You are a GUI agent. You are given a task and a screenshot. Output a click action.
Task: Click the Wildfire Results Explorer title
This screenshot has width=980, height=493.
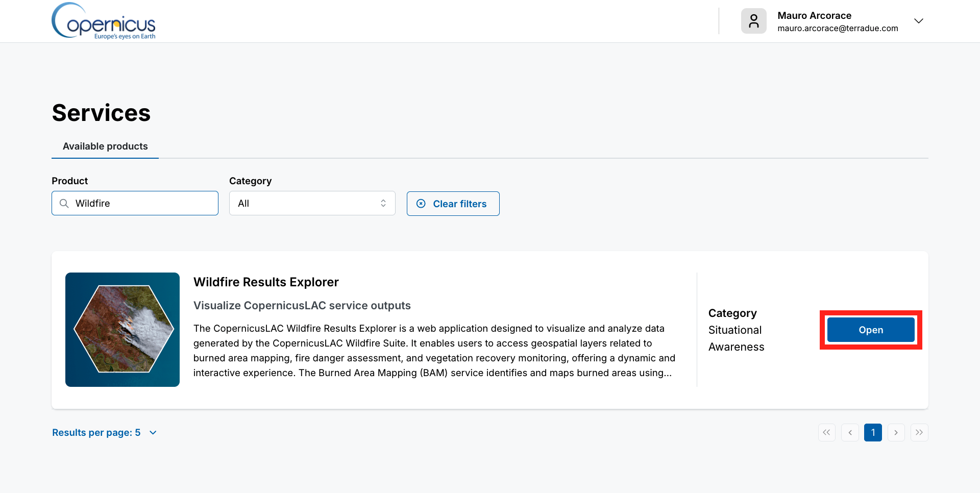point(266,282)
